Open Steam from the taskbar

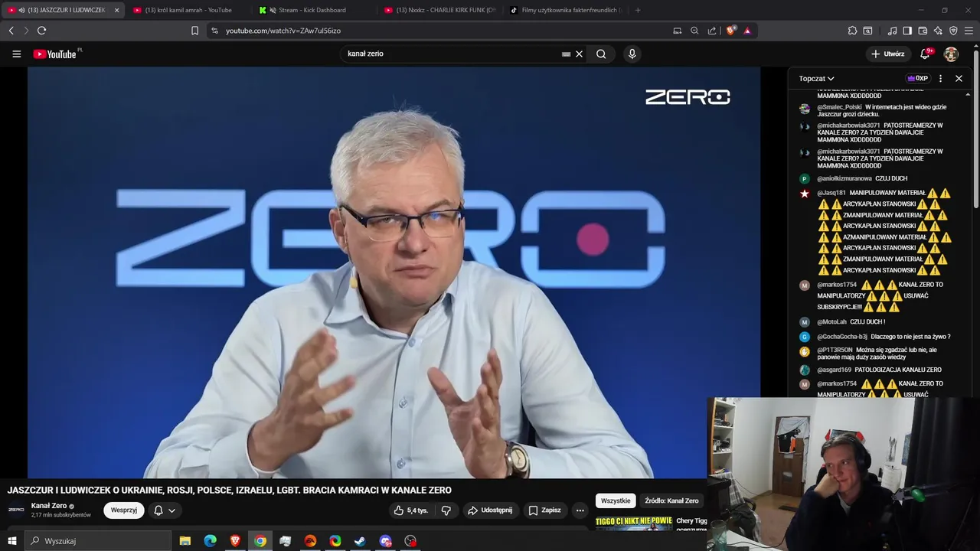(360, 541)
